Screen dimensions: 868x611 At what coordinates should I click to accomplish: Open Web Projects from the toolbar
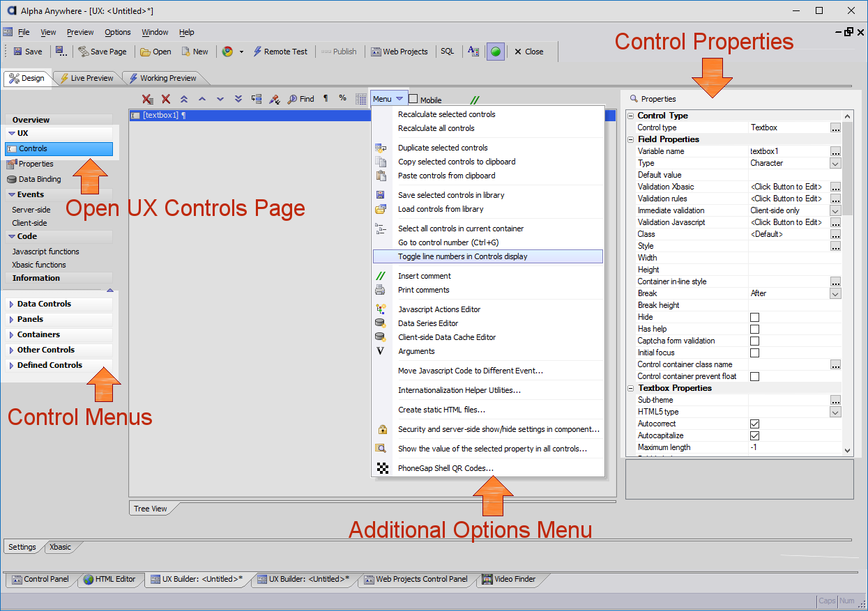click(x=399, y=52)
